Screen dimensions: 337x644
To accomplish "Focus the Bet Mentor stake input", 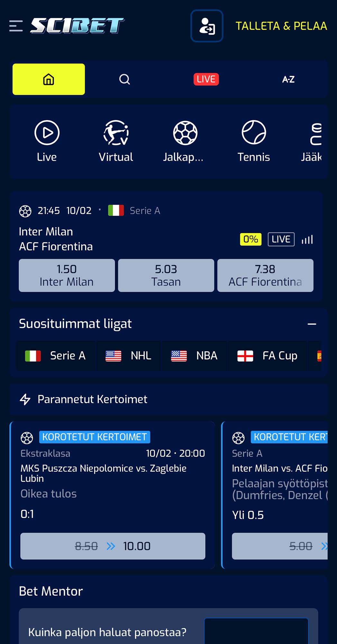I will point(256,632).
